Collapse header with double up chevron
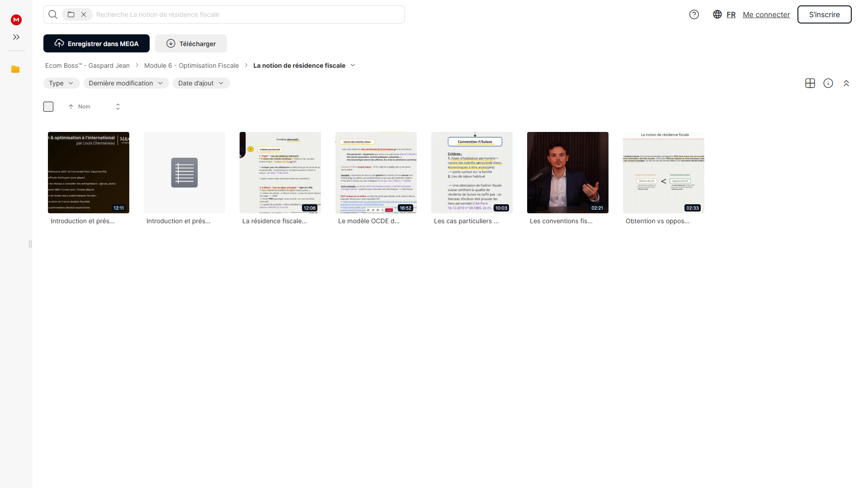This screenshot has width=868, height=488. pos(846,83)
